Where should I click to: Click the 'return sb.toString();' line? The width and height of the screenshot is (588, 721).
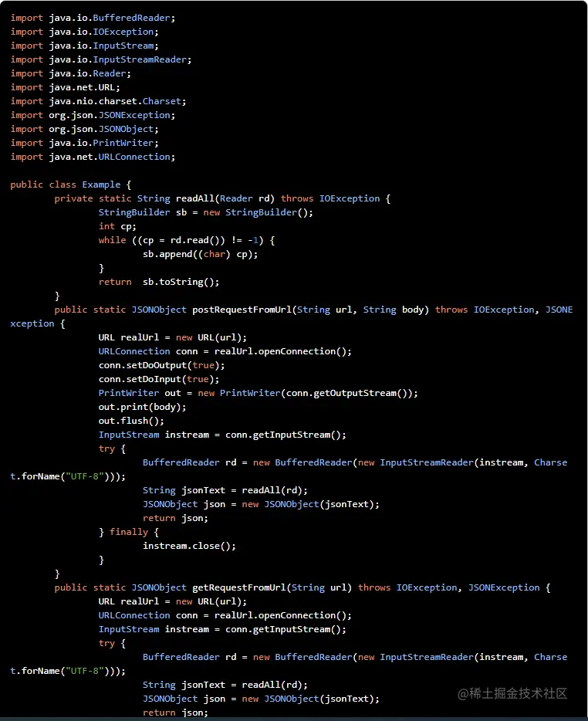159,282
